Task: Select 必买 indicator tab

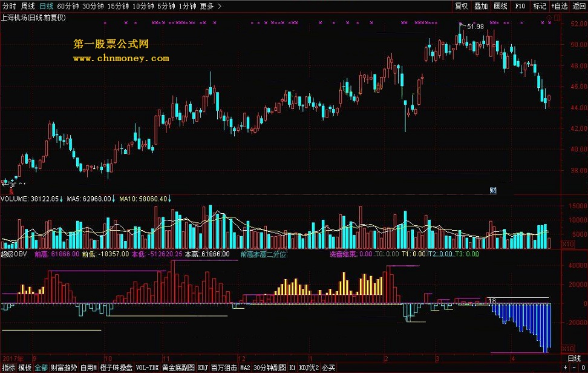Action: 328,368
